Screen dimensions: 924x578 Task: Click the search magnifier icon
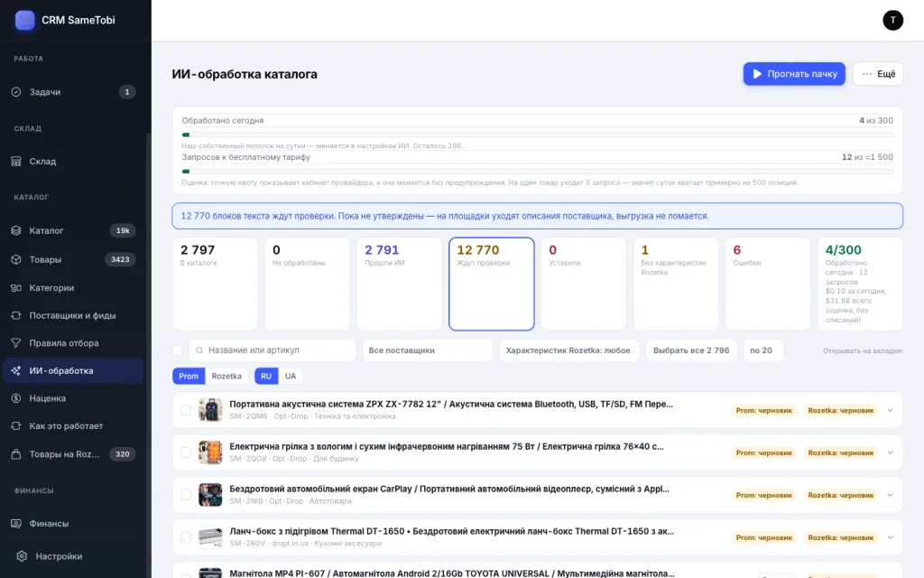(199, 350)
